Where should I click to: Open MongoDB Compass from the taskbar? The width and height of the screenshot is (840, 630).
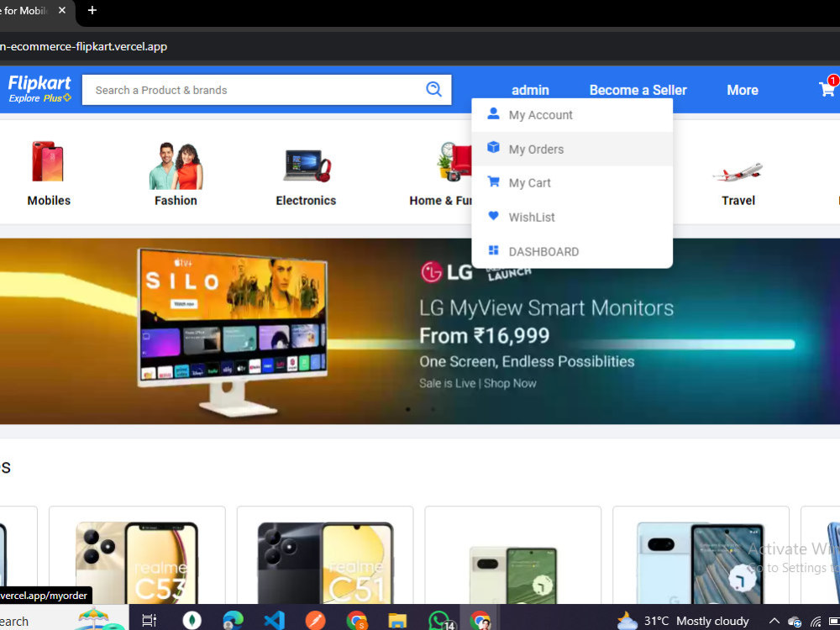coord(192,621)
